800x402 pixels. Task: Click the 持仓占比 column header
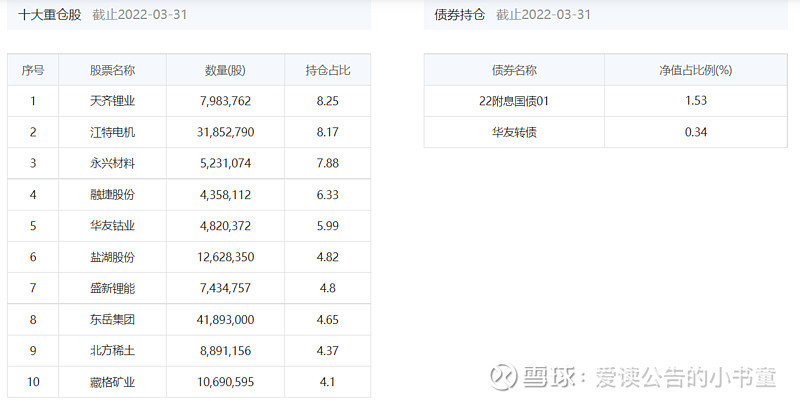[x=328, y=70]
